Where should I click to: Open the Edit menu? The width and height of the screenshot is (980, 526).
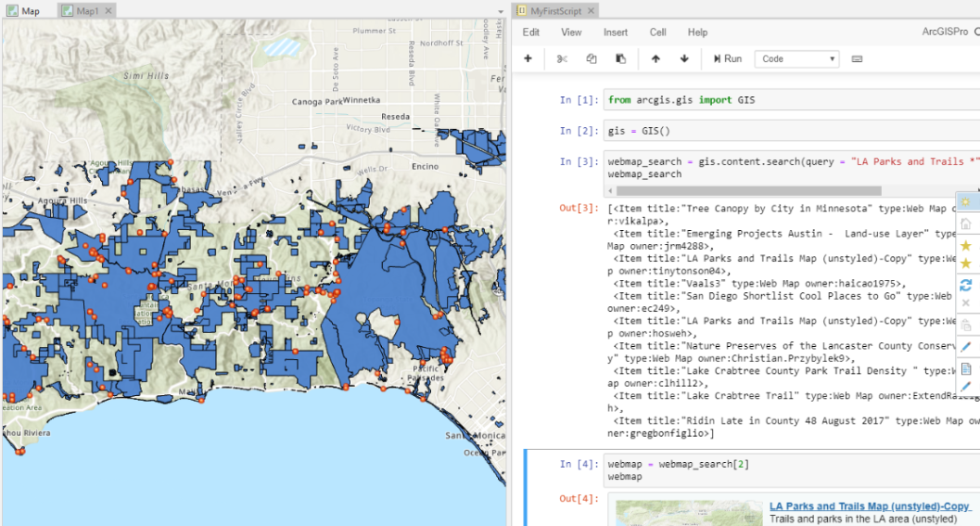pos(530,32)
